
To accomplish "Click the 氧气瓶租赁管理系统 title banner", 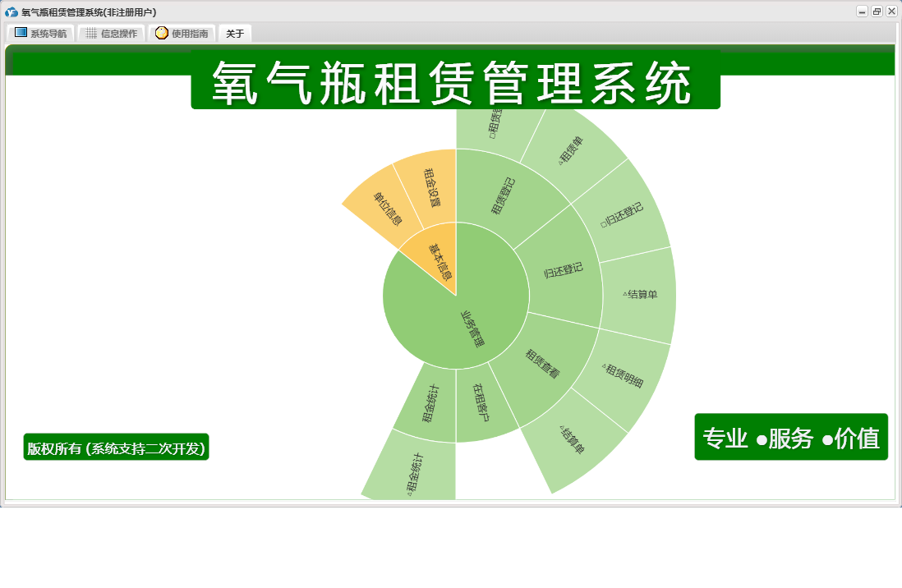I will 456,80.
